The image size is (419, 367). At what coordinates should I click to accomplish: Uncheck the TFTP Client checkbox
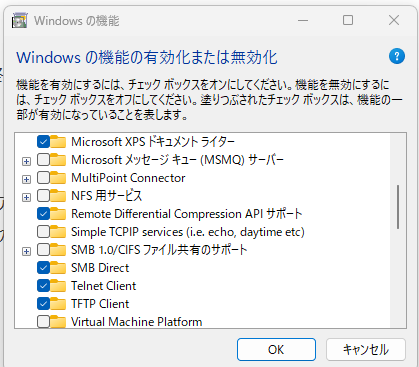pos(43,304)
